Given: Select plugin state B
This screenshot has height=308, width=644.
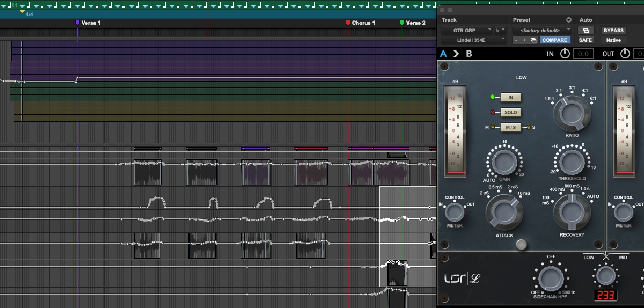Looking at the screenshot, I should click(x=469, y=54).
